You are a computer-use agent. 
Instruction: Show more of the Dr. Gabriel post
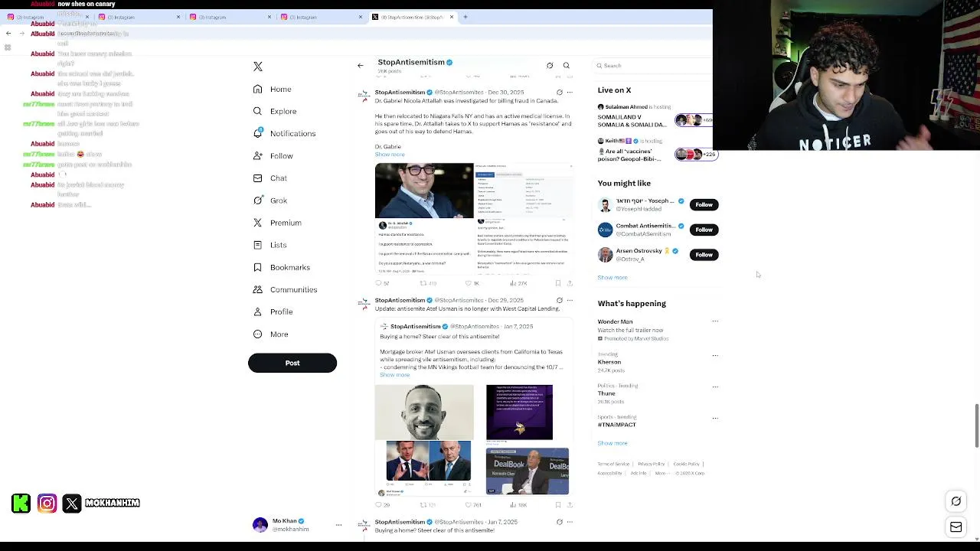click(390, 155)
